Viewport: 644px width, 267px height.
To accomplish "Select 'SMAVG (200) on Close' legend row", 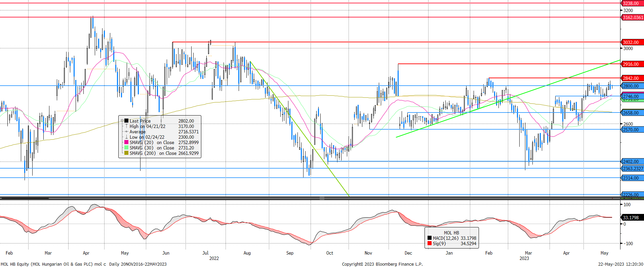I will tap(153, 153).
